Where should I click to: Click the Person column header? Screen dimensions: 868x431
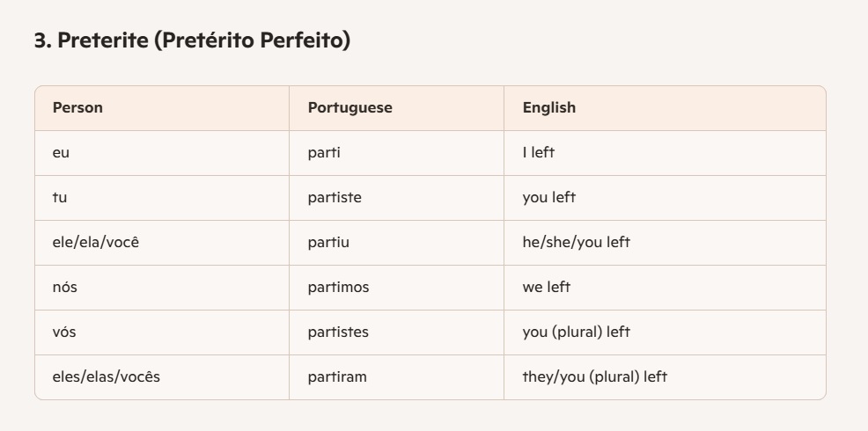point(77,107)
